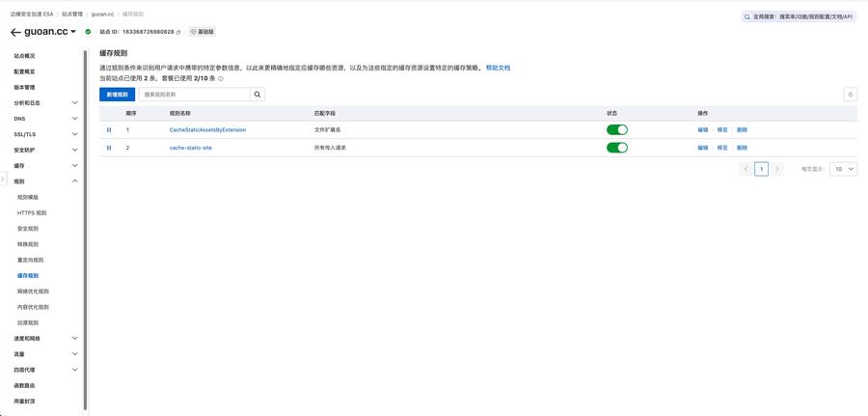Focus the 搜索规则名称 search field
This screenshot has height=416, width=868.
click(194, 95)
